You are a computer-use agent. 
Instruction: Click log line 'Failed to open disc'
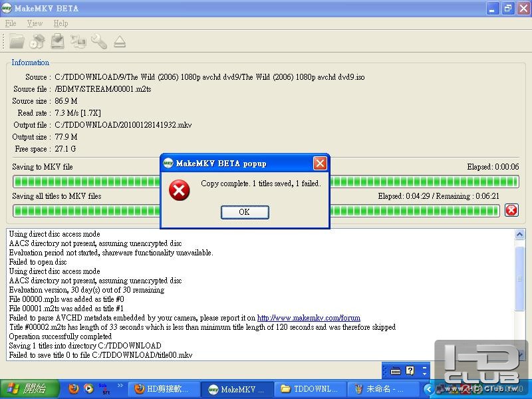pos(38,262)
